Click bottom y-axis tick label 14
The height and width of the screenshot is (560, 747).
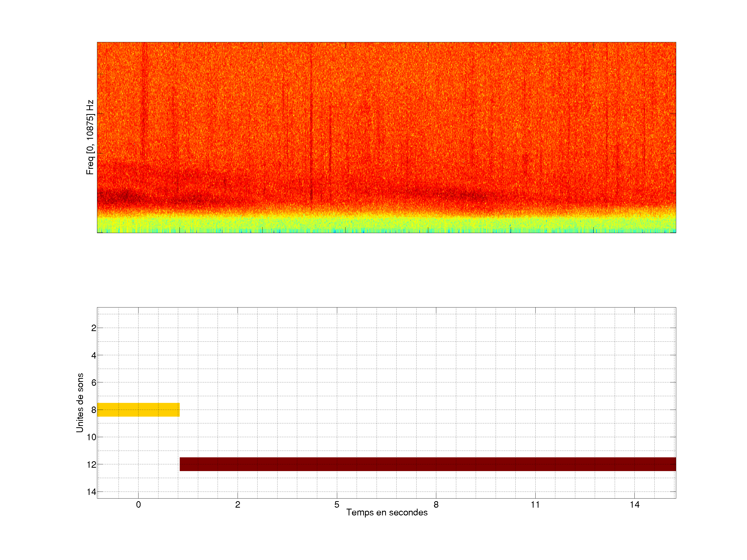[x=91, y=492]
